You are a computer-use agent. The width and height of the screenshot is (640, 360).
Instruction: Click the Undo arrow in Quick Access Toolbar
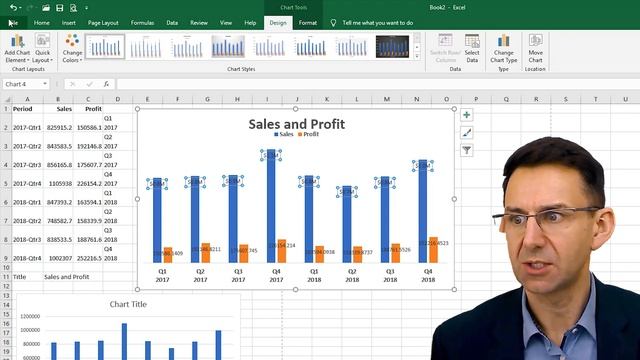coord(13,8)
